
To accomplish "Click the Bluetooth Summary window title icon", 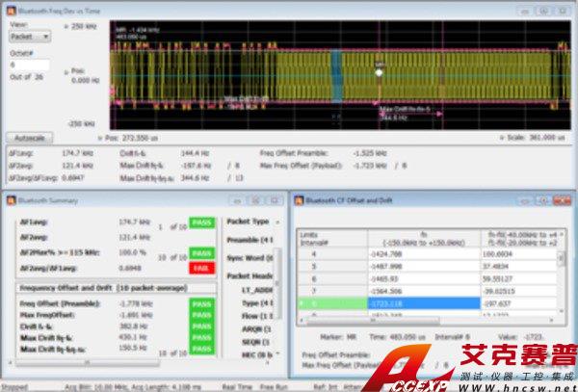I will coord(13,199).
